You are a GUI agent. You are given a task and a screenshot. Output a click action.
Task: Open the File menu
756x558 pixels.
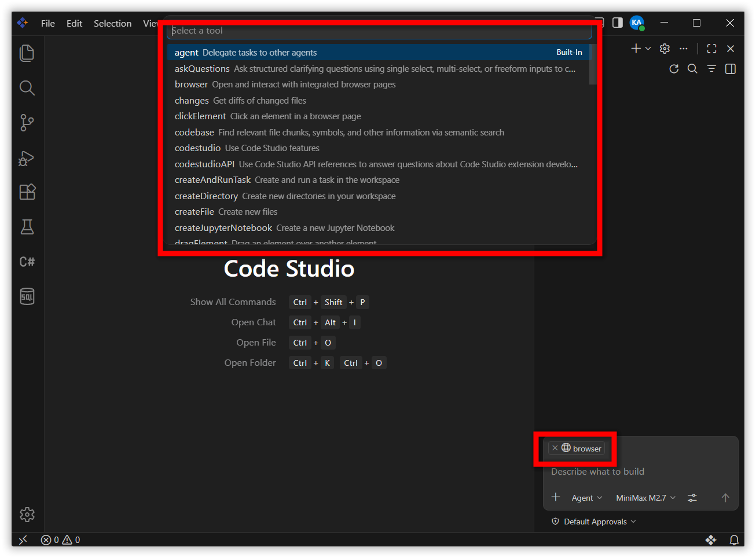coord(48,23)
